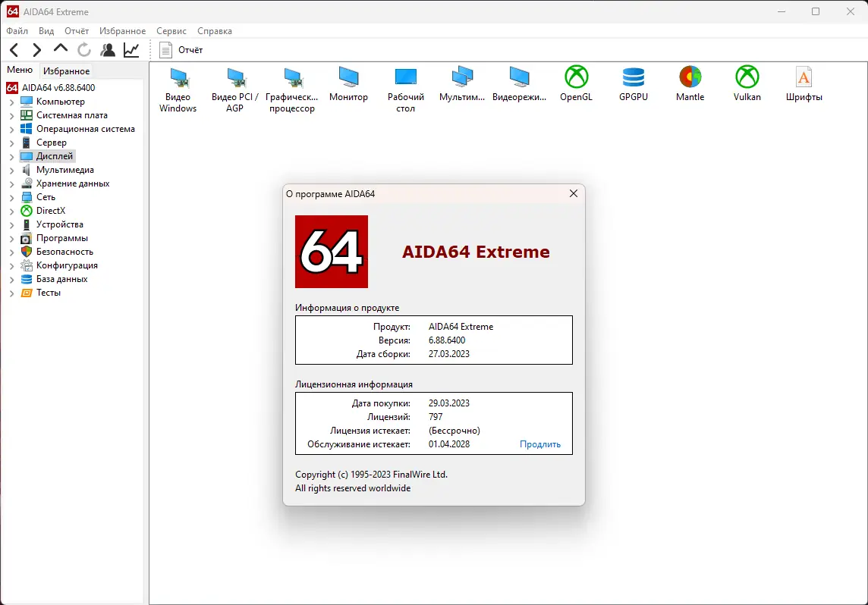Open the Графический процессор icon
The height and width of the screenshot is (605, 868).
click(291, 89)
